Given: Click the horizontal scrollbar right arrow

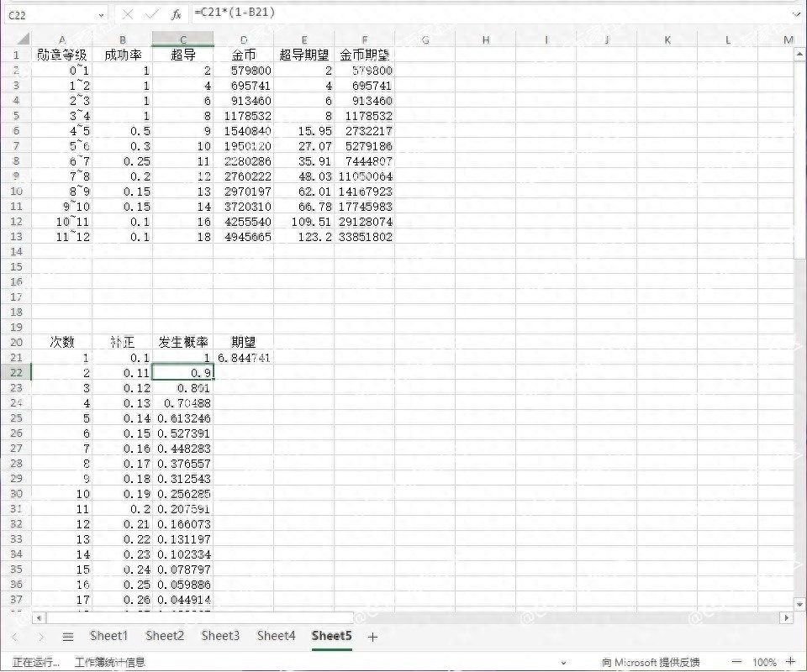Looking at the screenshot, I should pos(786,617).
